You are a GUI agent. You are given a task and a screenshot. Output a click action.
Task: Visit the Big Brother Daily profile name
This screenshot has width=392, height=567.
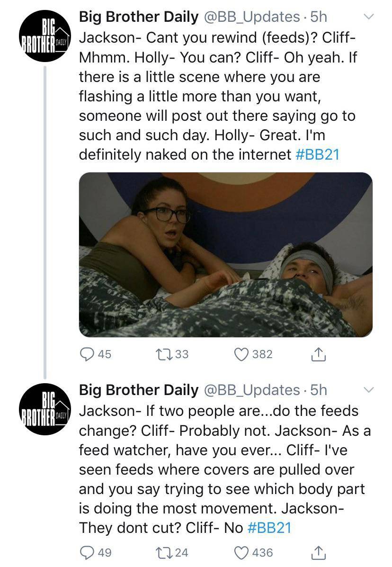pyautogui.click(x=139, y=16)
